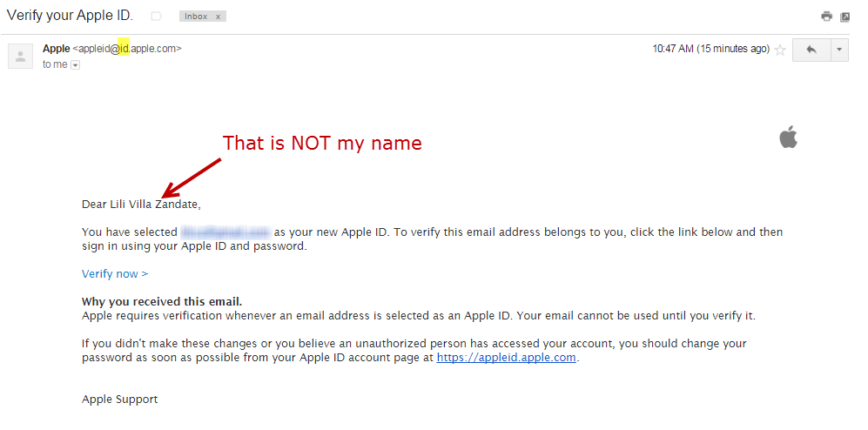Click the greeting 'Dear Lili Villa Zandate,'
This screenshot has width=868, height=430.
click(141, 205)
